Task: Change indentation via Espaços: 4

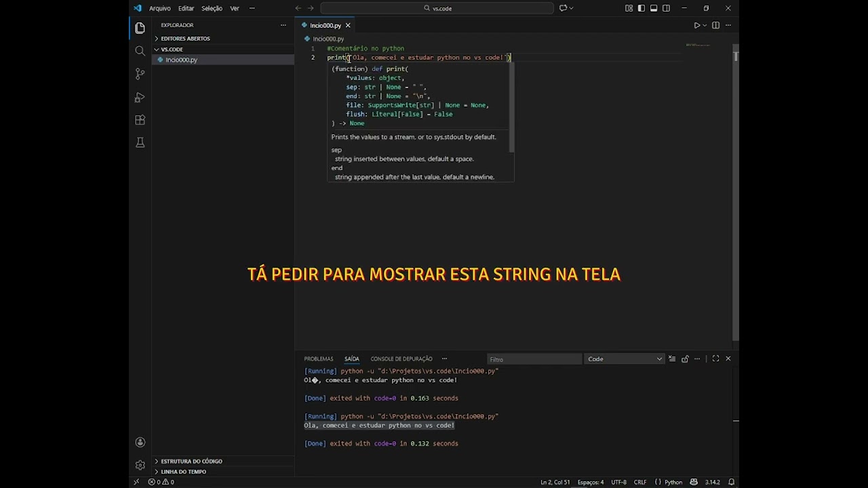Action: click(x=591, y=482)
